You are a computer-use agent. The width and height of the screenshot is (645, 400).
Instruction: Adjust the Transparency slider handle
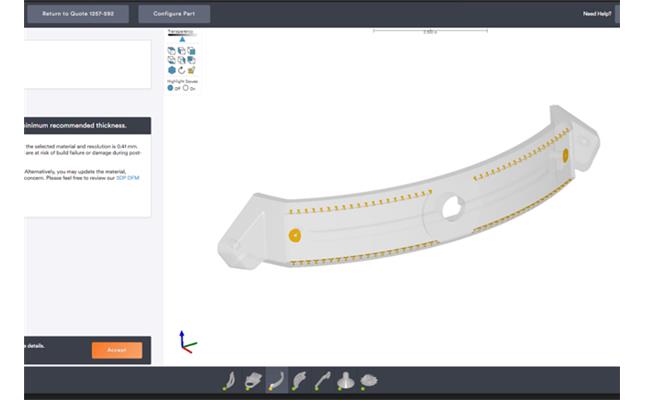tap(182, 38)
